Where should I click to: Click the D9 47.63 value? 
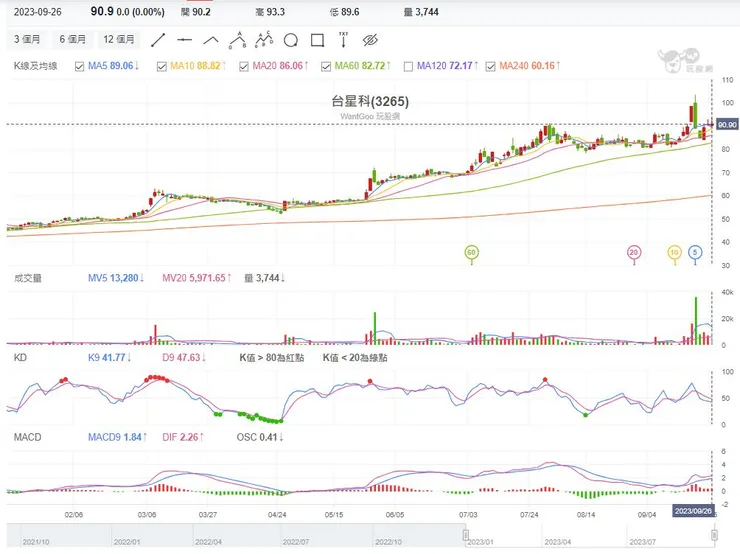tap(184, 358)
